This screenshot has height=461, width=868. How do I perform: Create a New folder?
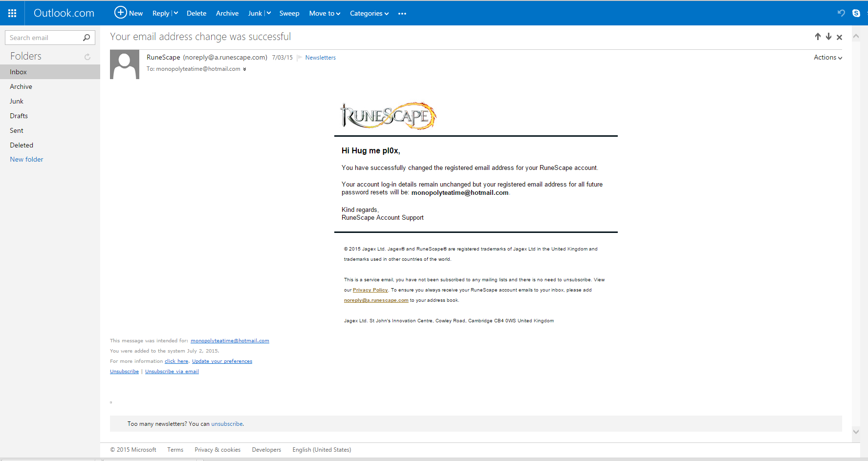26,159
